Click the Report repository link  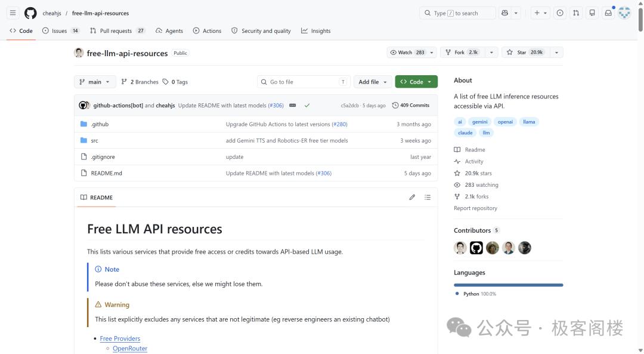pyautogui.click(x=475, y=208)
